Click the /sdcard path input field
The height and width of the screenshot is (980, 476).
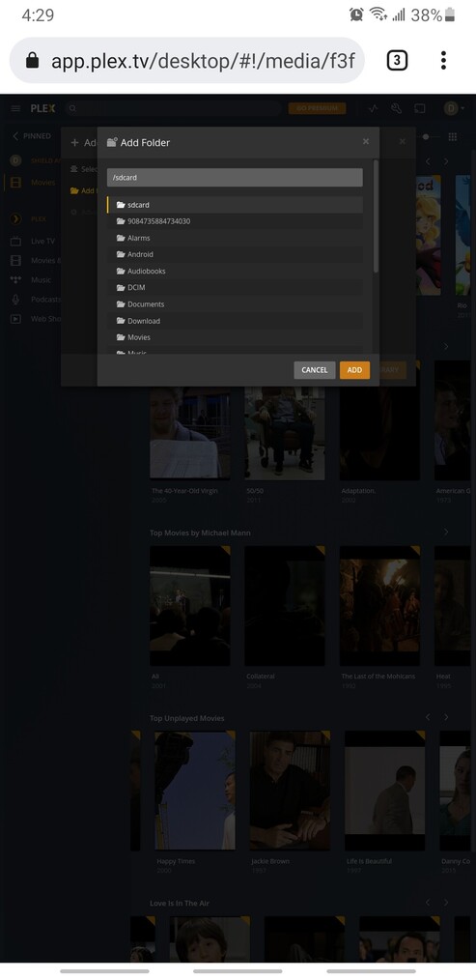(235, 178)
